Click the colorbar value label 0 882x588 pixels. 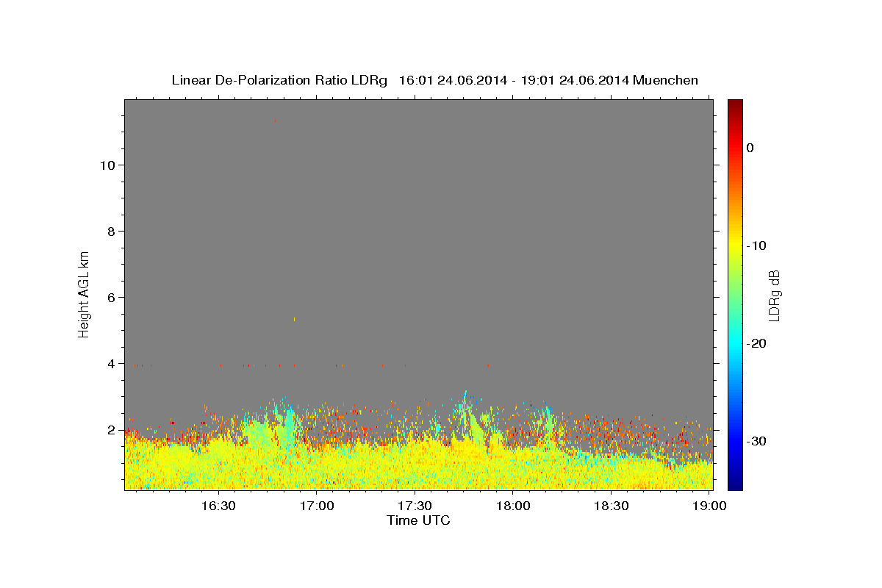coord(750,148)
